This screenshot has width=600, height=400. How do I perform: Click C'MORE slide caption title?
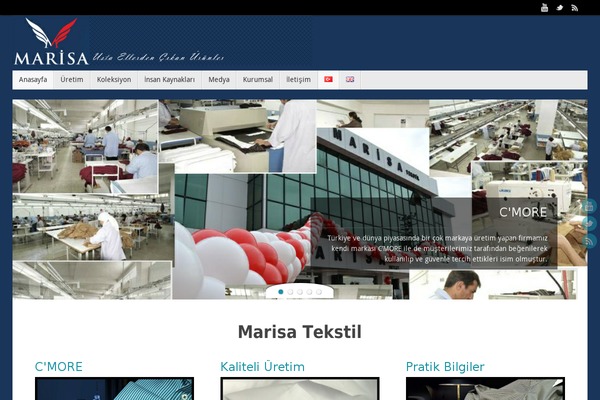coord(523,212)
